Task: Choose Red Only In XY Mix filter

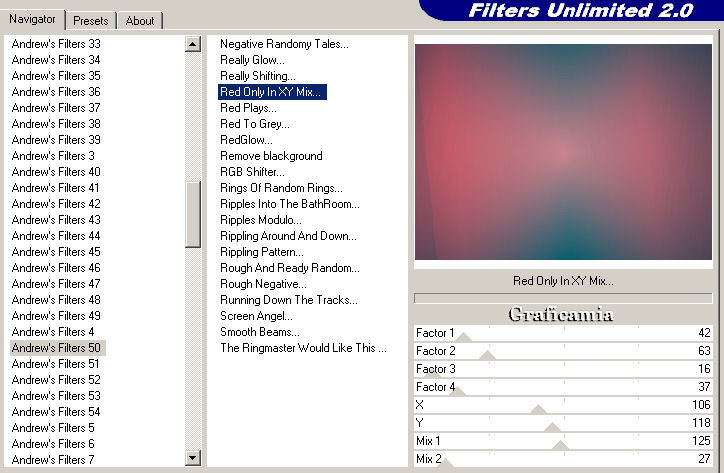Action: tap(272, 92)
